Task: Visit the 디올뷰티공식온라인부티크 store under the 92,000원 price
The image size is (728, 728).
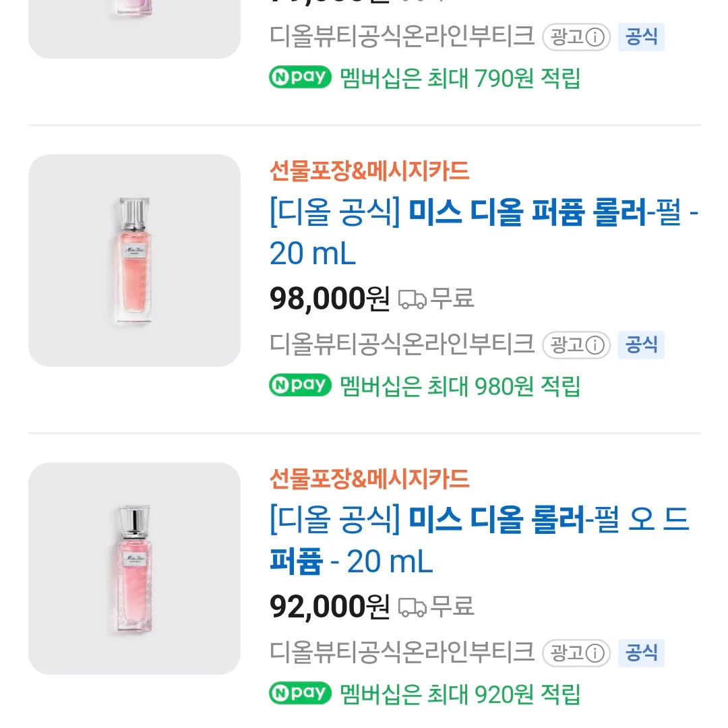Action: pos(402,652)
